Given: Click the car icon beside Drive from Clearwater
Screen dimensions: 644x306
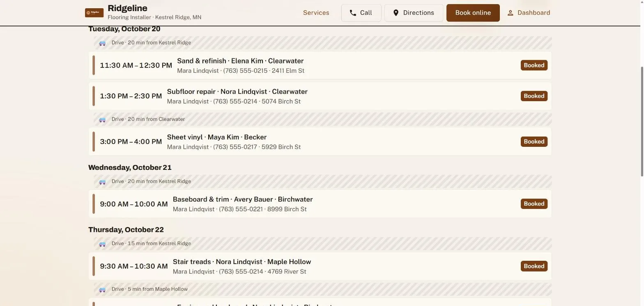Looking at the screenshot, I should [102, 119].
